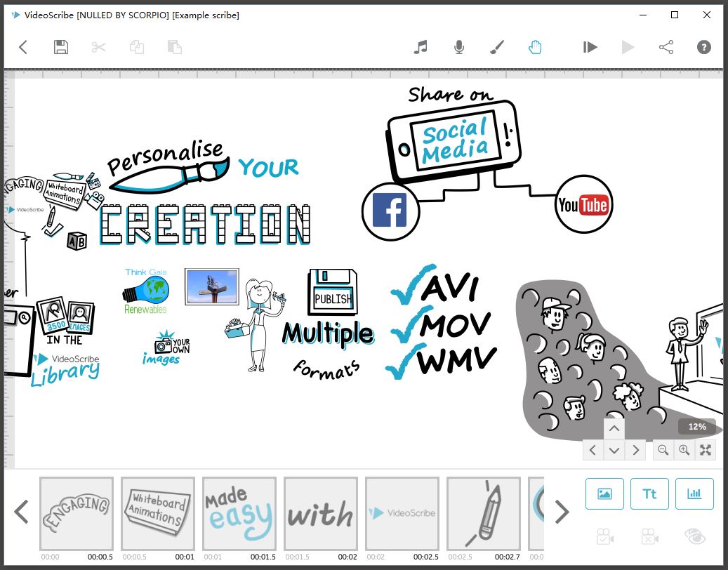The height and width of the screenshot is (570, 728).
Task: Maximize the VideoScribe window
Action: 675,15
